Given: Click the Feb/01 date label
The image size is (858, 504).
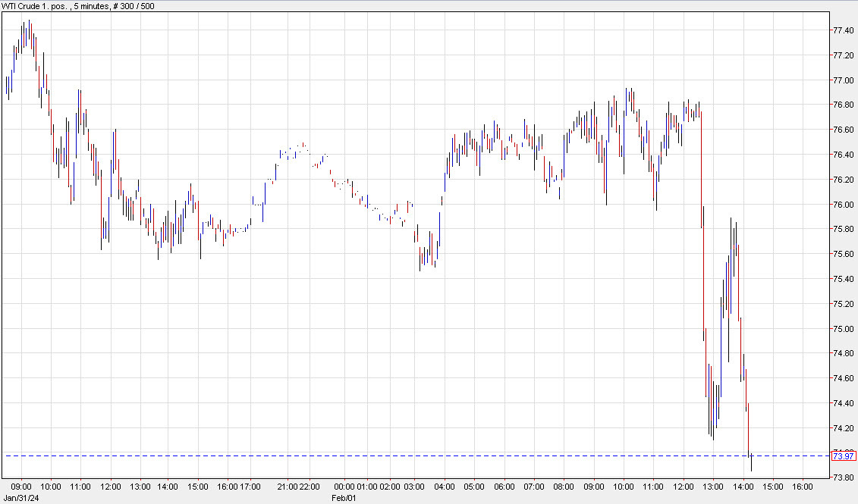Looking at the screenshot, I should pyautogui.click(x=344, y=498).
